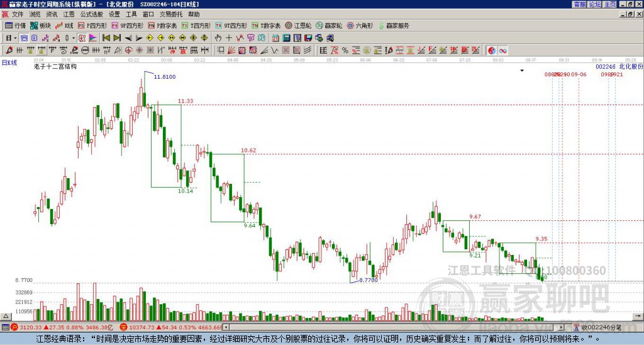Screen dimensions: 644x345
Task: Expand the candlestick style dropdown arrow
Action: click(x=73, y=38)
